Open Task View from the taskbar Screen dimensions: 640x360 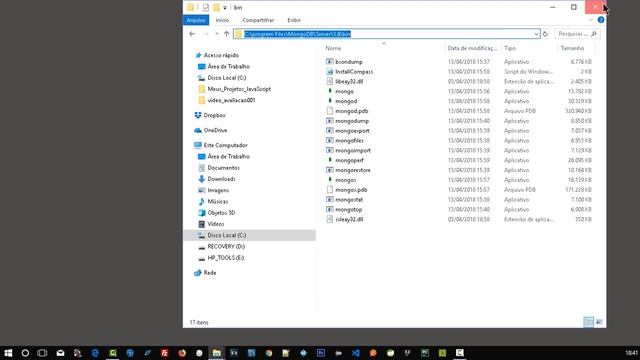42,353
